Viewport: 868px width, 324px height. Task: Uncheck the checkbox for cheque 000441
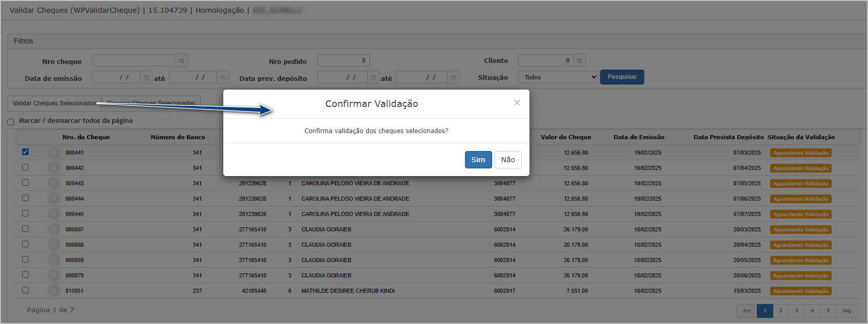point(26,152)
